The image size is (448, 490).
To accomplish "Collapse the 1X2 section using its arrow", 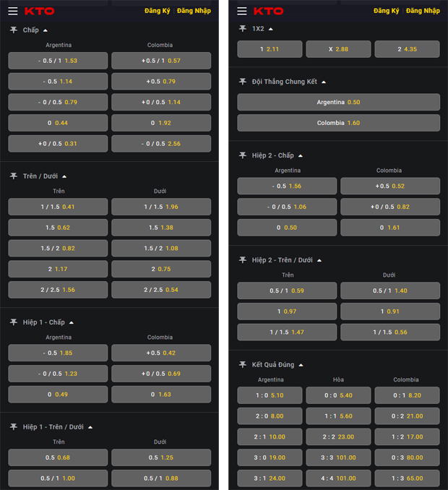I will [271, 29].
